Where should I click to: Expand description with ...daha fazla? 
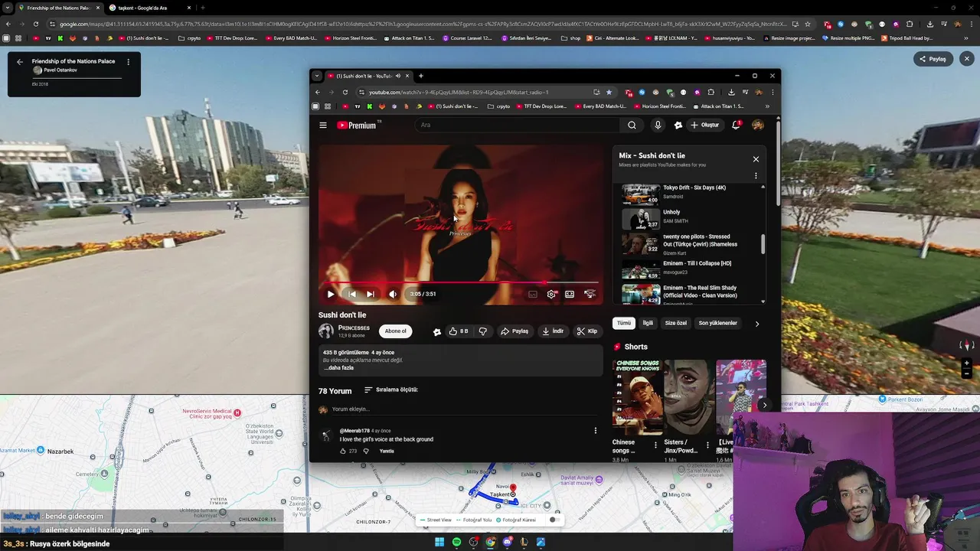click(338, 368)
